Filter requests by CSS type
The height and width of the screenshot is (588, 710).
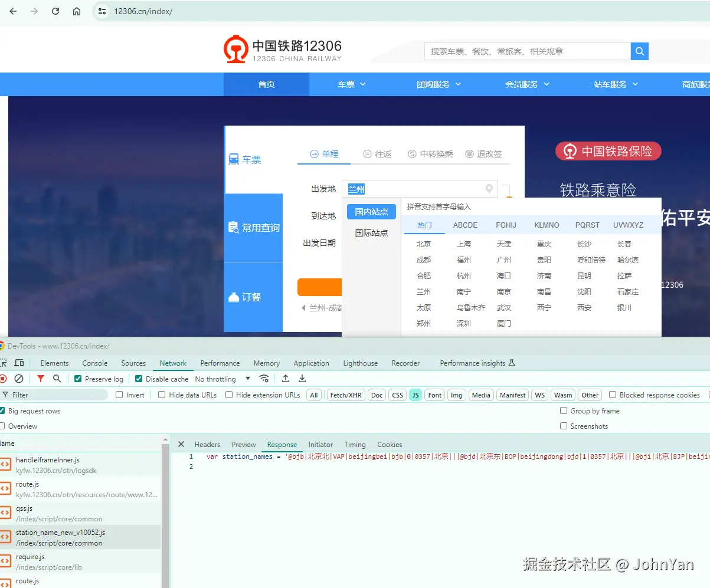398,395
